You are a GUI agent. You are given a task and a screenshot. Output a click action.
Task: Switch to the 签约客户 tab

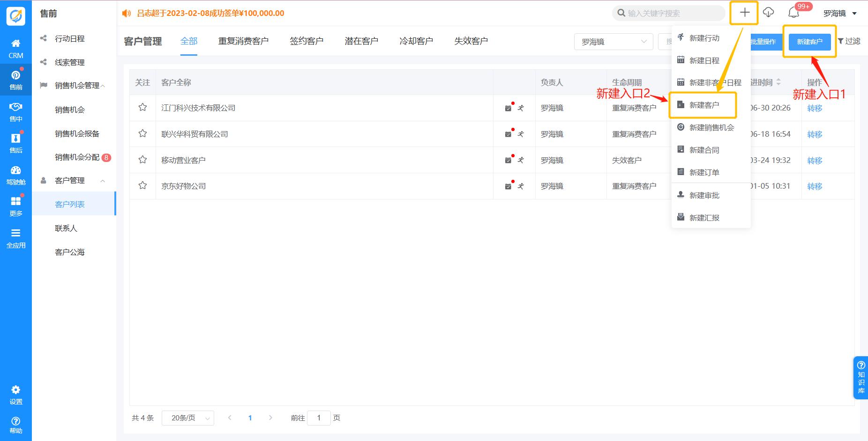click(307, 41)
